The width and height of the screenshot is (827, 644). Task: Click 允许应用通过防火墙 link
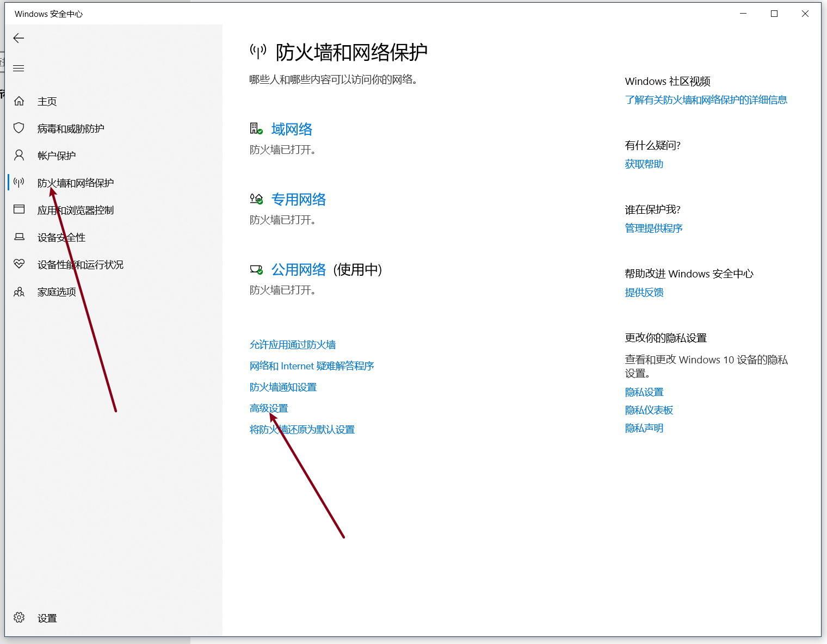[293, 345]
